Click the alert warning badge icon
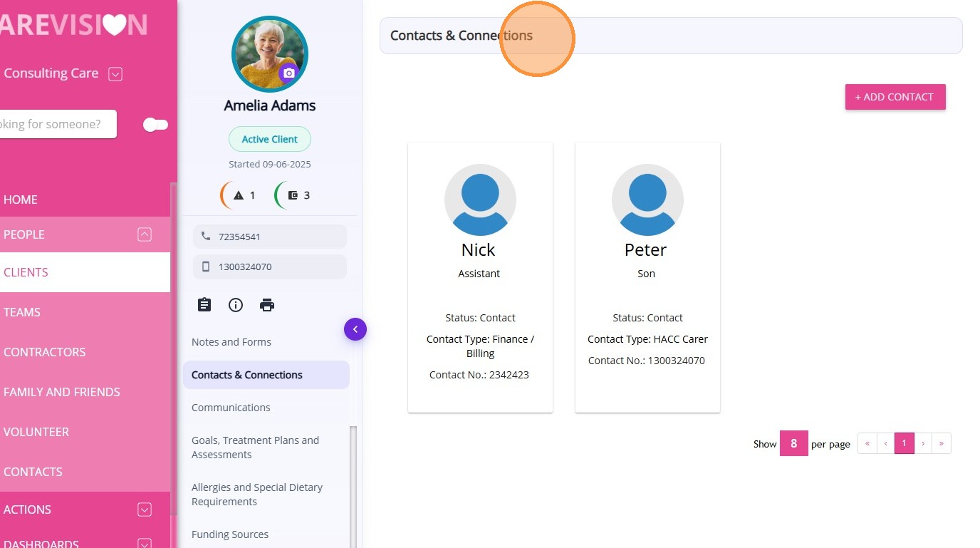Image resolution: width=980 pixels, height=548 pixels. click(239, 195)
